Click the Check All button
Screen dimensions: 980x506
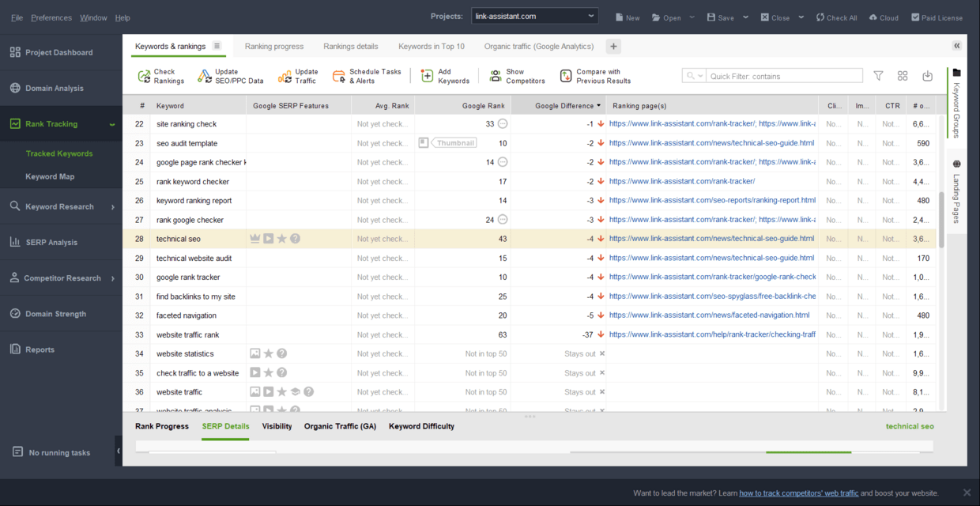tap(836, 17)
